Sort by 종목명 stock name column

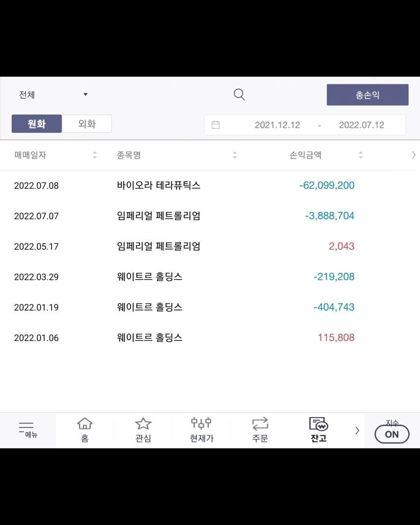click(x=235, y=155)
